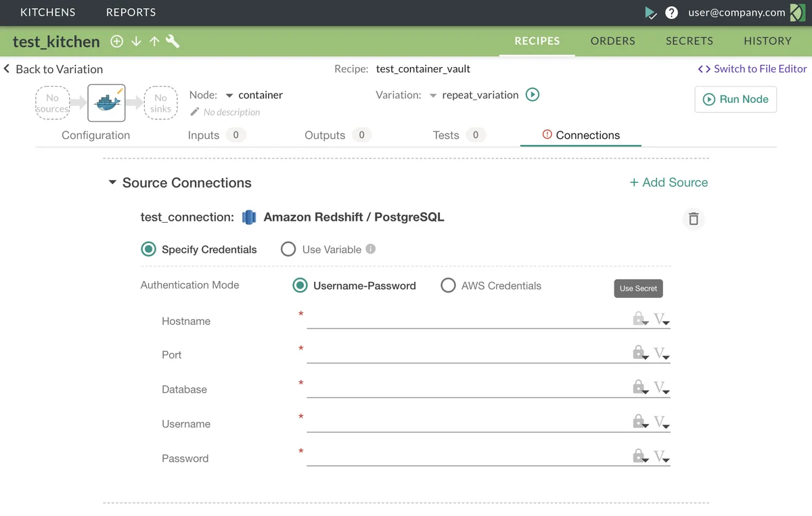
Task: Click the down arrow icon beside test_kitchen
Action: pos(135,41)
